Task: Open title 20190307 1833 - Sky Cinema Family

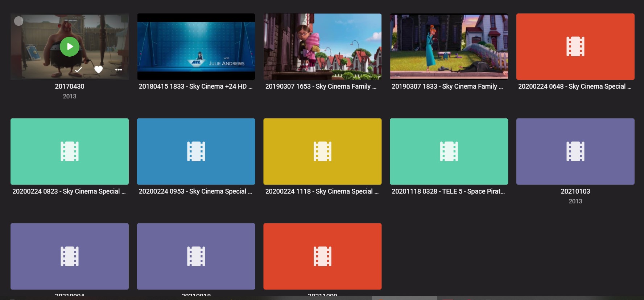Action: [447, 86]
